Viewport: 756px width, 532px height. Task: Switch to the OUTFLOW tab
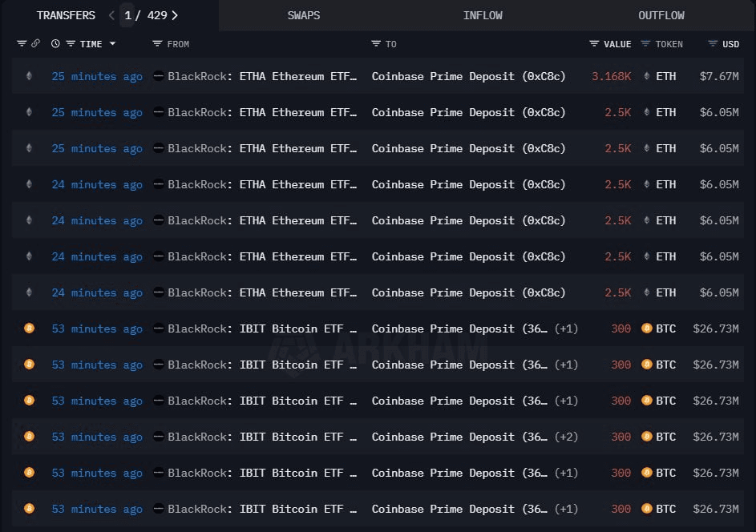coord(661,15)
